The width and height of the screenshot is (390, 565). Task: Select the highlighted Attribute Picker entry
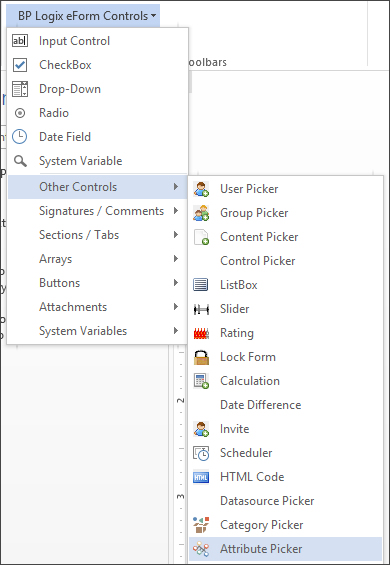tap(285, 549)
